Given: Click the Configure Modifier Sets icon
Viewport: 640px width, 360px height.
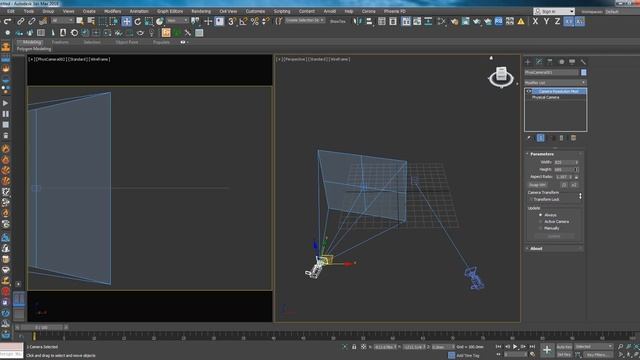Looking at the screenshot, I should [x=573, y=138].
